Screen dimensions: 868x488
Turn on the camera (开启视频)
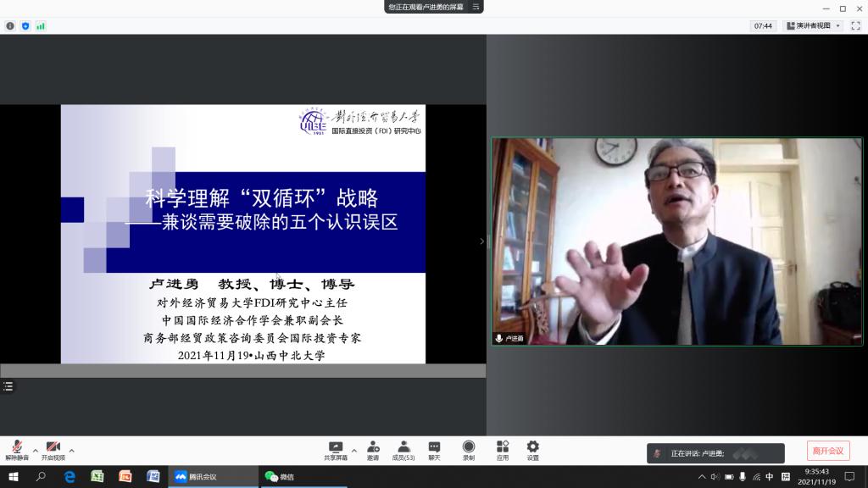[x=53, y=449]
